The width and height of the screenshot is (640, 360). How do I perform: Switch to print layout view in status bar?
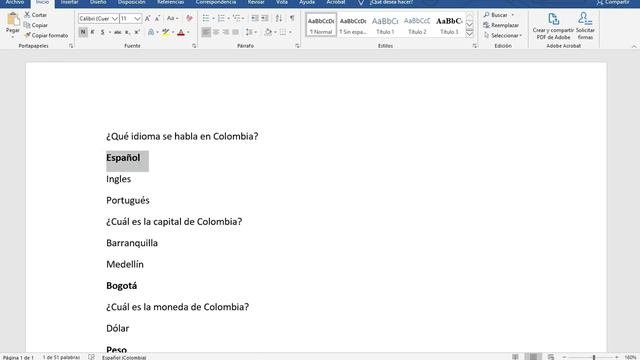(x=533, y=357)
